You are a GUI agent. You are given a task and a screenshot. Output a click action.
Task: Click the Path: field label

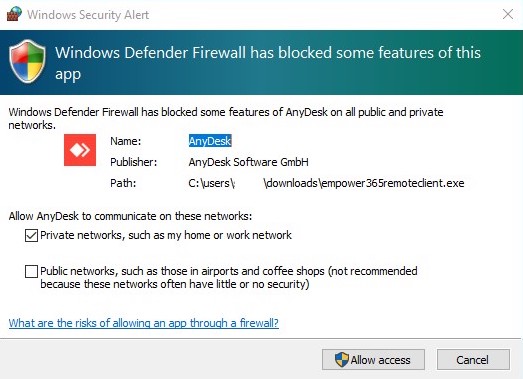click(x=123, y=183)
